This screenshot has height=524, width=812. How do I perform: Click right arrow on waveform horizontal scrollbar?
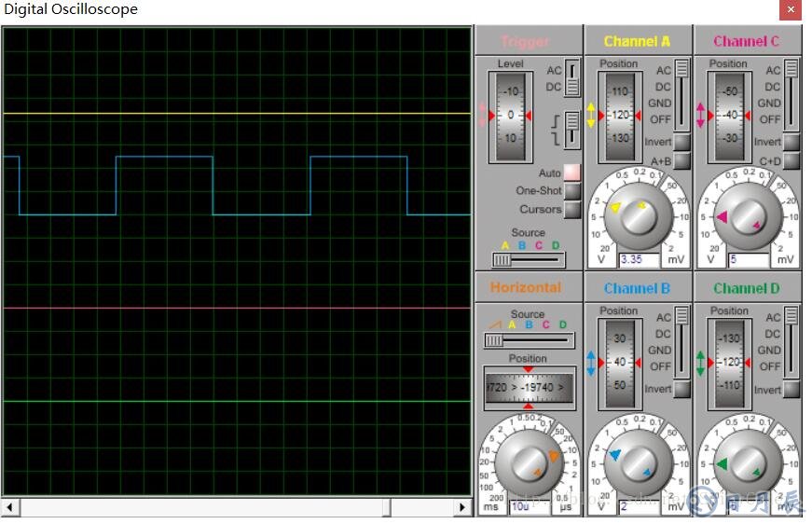[x=463, y=507]
